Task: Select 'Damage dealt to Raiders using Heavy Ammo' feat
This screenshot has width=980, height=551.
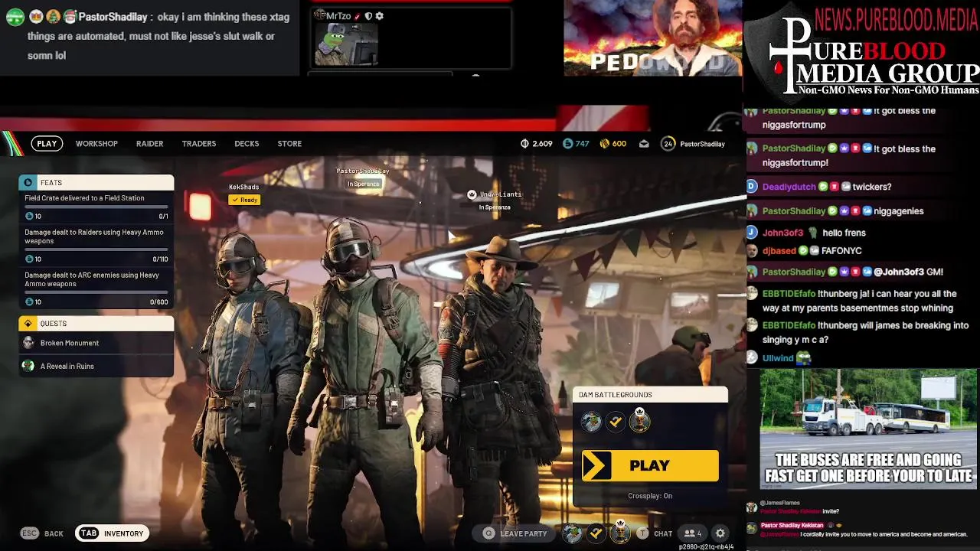Action: 96,245
